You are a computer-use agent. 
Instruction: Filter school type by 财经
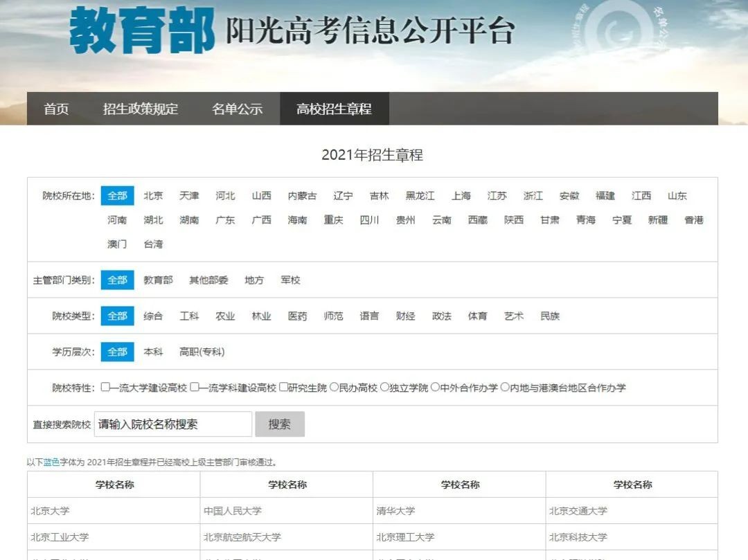pyautogui.click(x=405, y=316)
